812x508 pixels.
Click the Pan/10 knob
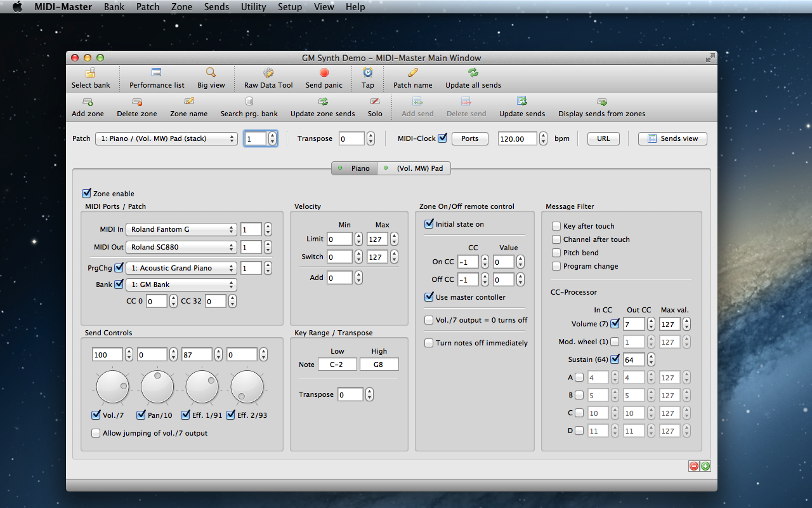(157, 387)
